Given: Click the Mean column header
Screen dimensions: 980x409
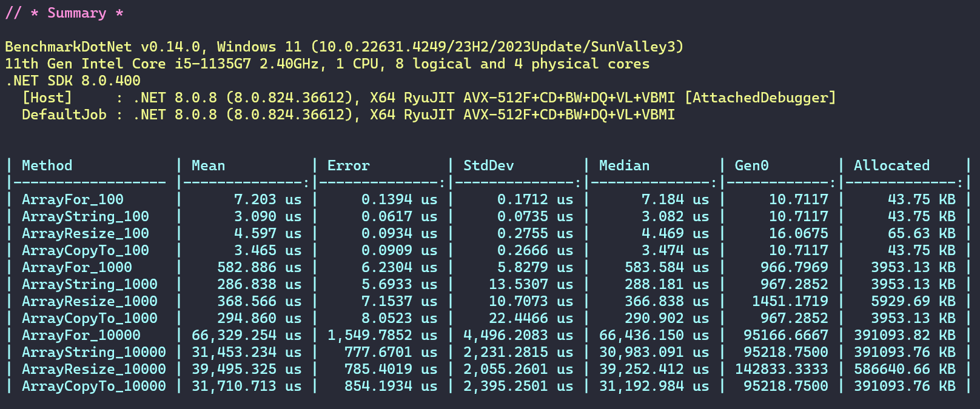Looking at the screenshot, I should 208,165.
